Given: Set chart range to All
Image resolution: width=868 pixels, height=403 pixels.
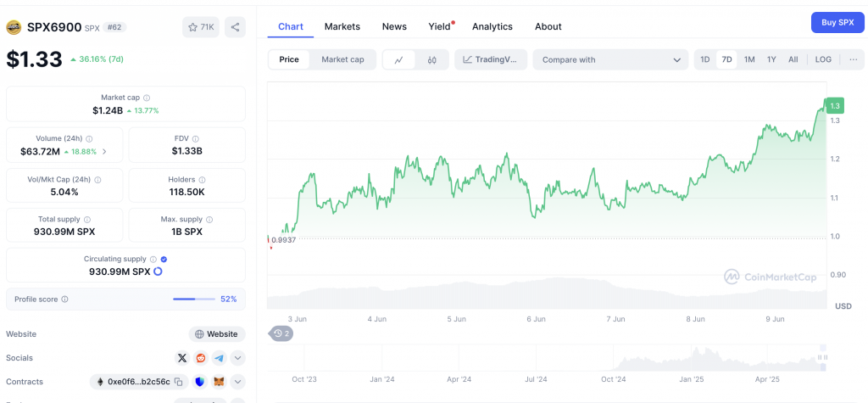Looking at the screenshot, I should (x=793, y=59).
